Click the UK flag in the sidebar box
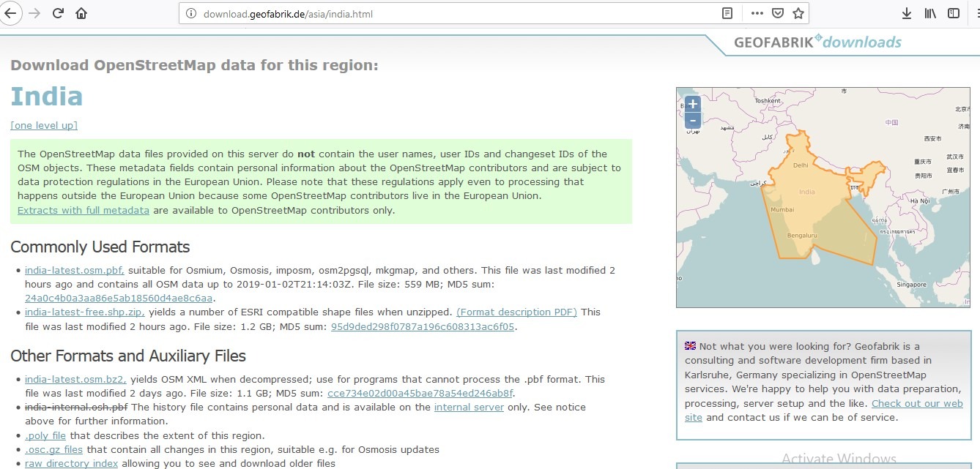The height and width of the screenshot is (469, 980). (x=691, y=346)
